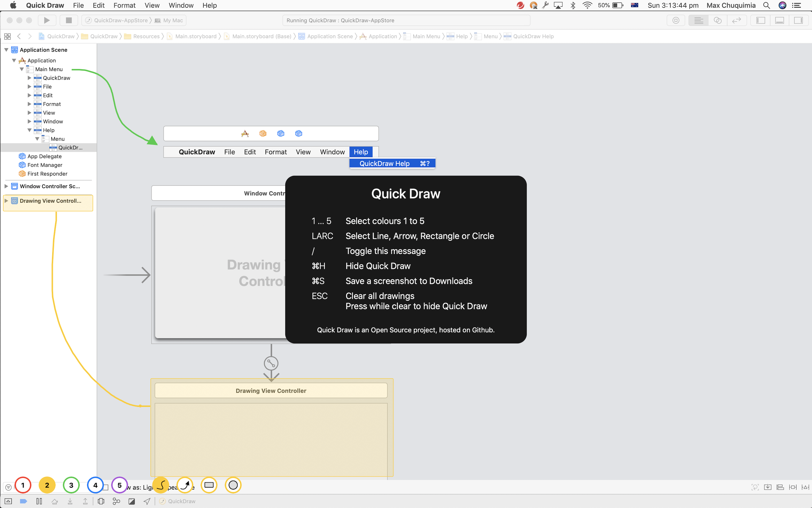Select Quick Draw green colour 3
Screen dimensions: 812x508
[71, 485]
